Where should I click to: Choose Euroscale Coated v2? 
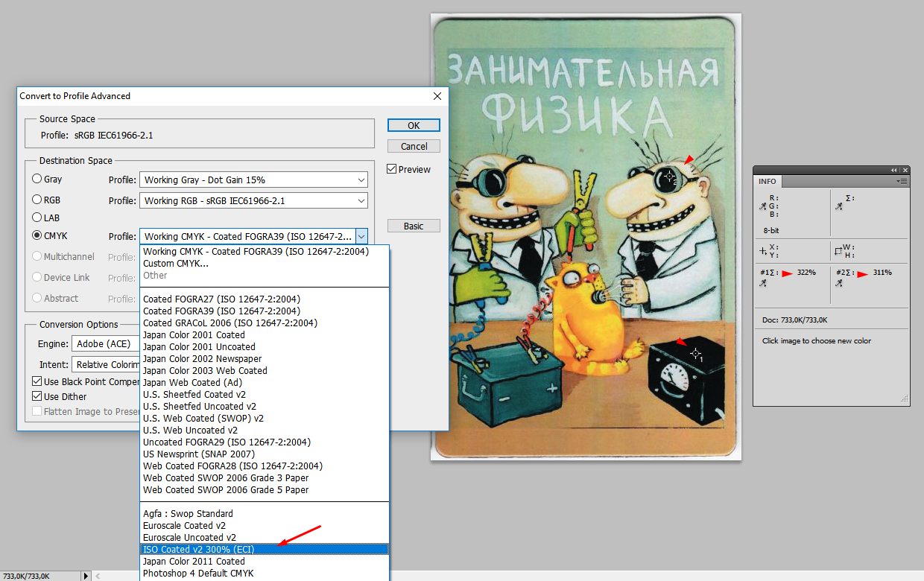[265, 525]
